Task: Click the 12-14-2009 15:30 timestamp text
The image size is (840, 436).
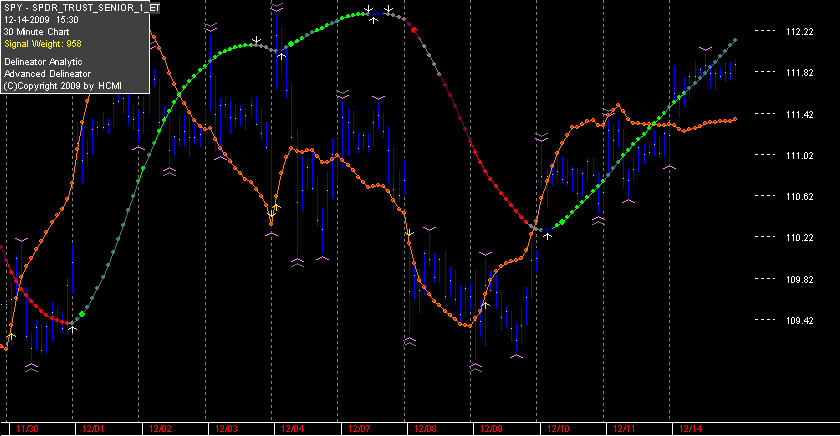Action: coord(41,20)
